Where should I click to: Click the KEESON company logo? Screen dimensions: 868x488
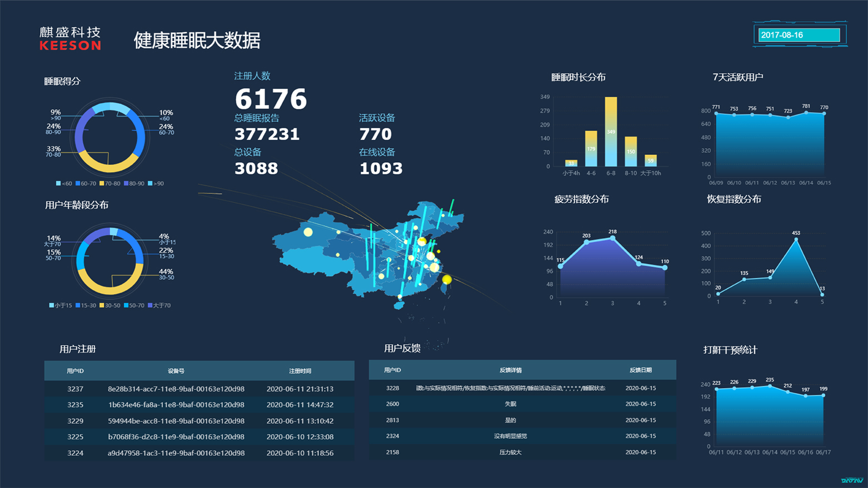70,39
